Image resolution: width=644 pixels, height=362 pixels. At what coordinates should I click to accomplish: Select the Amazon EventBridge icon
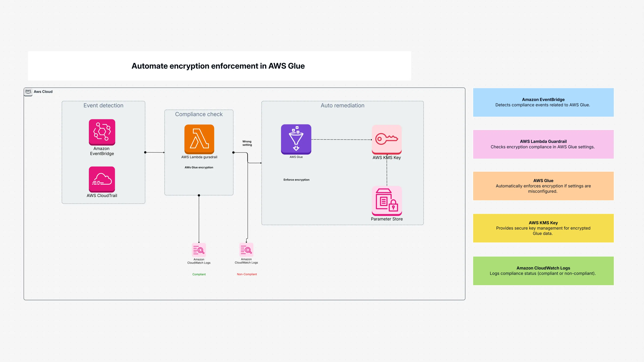tap(102, 132)
